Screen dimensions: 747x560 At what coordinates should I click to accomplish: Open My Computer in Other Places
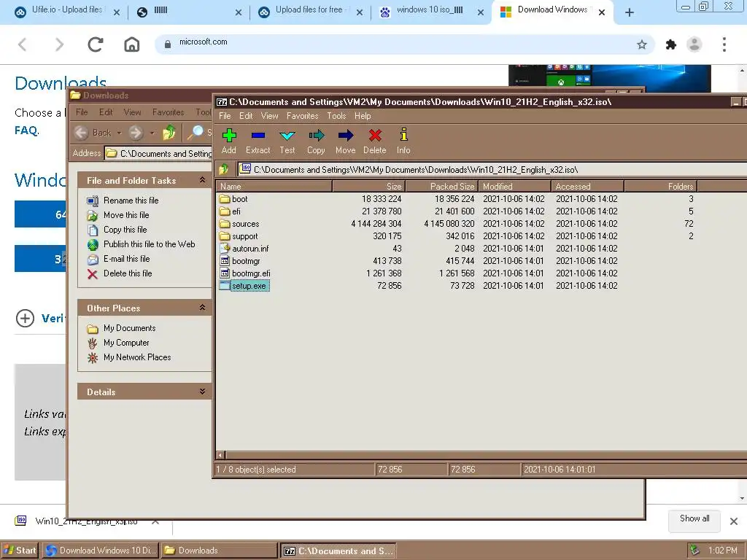click(126, 343)
